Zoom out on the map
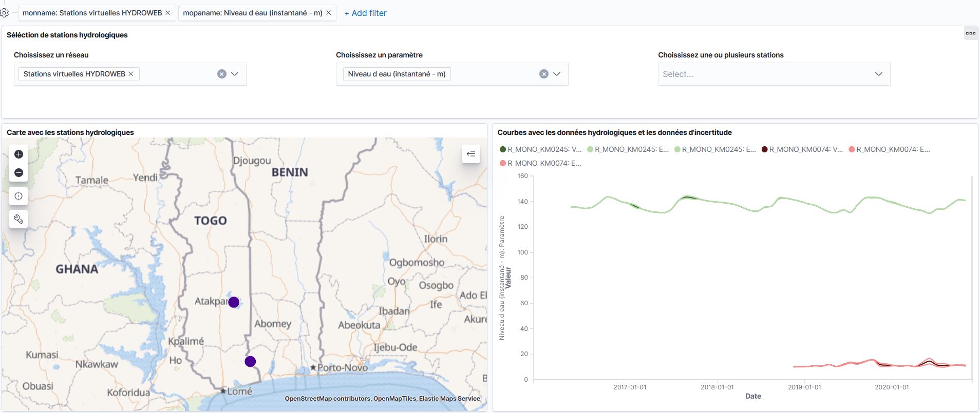 click(x=18, y=172)
